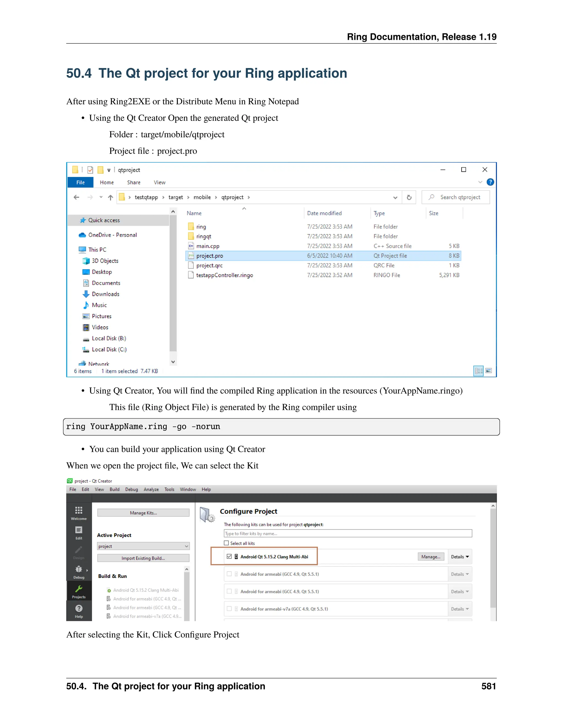Click Manage Kits... button
Image resolution: width=563 pixels, height=728 pixels.
click(x=143, y=513)
